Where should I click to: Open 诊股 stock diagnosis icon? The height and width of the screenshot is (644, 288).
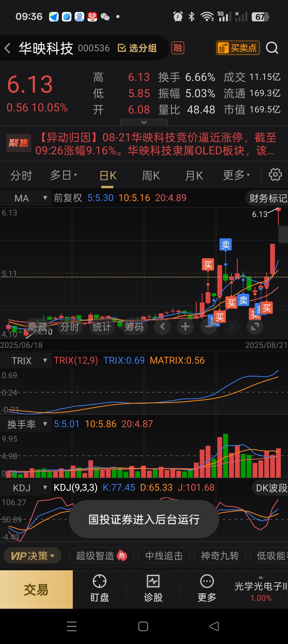point(153,588)
